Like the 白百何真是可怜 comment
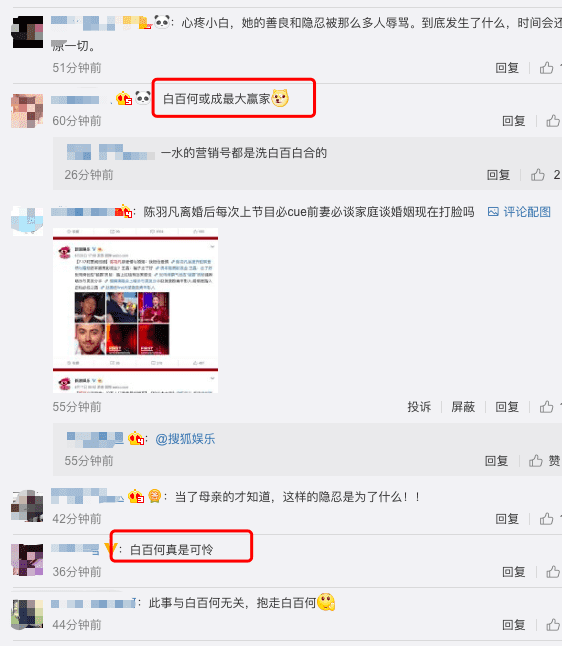 point(553,572)
